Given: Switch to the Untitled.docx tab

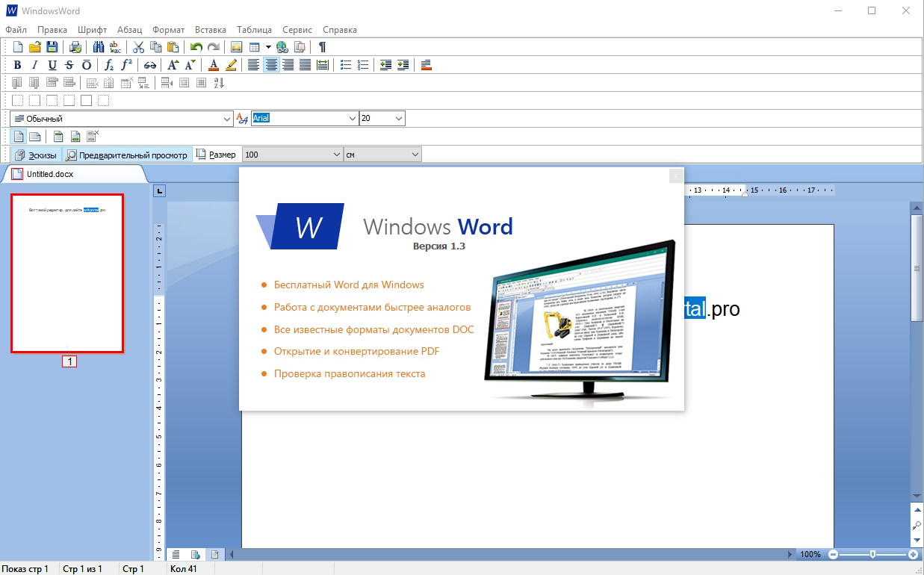Looking at the screenshot, I should (x=73, y=174).
